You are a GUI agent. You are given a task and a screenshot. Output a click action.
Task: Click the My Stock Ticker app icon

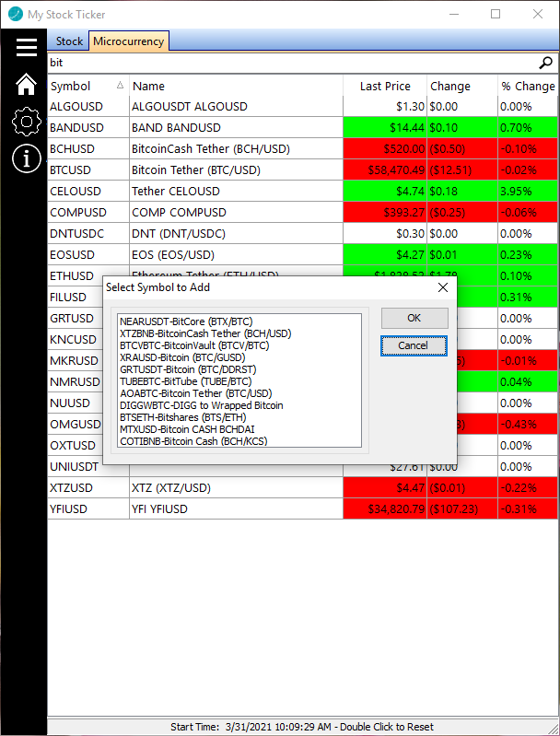point(16,14)
